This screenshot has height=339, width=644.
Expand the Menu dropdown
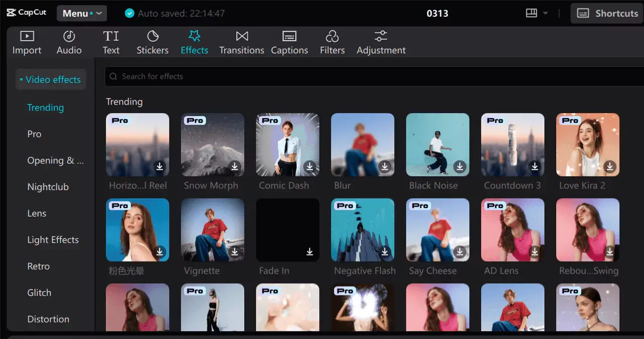[x=82, y=14]
